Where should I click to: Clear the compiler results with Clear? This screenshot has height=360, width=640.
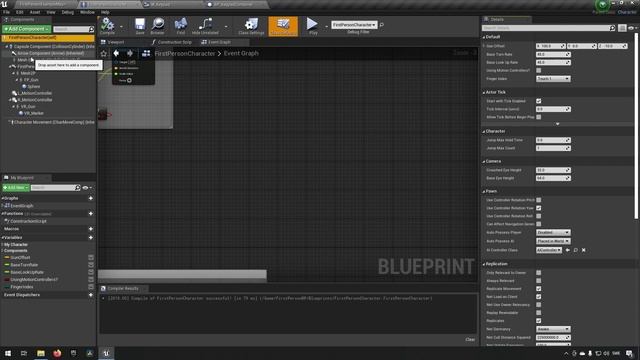470,340
